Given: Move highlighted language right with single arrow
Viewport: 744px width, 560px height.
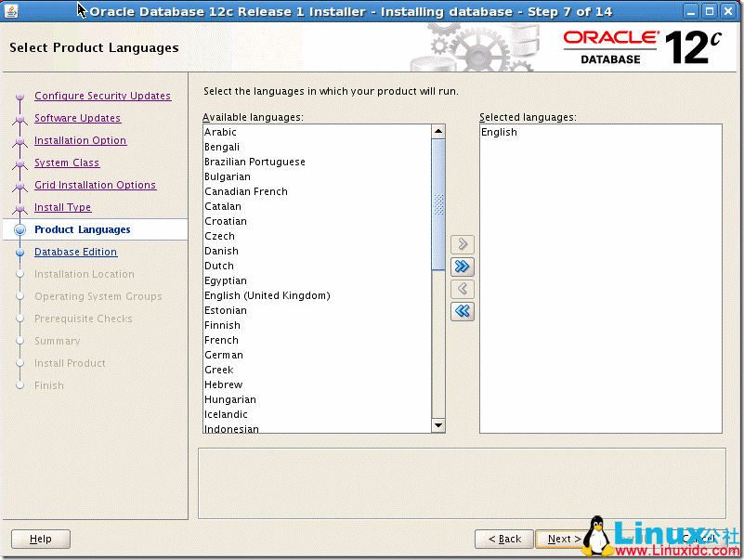Looking at the screenshot, I should (x=462, y=244).
